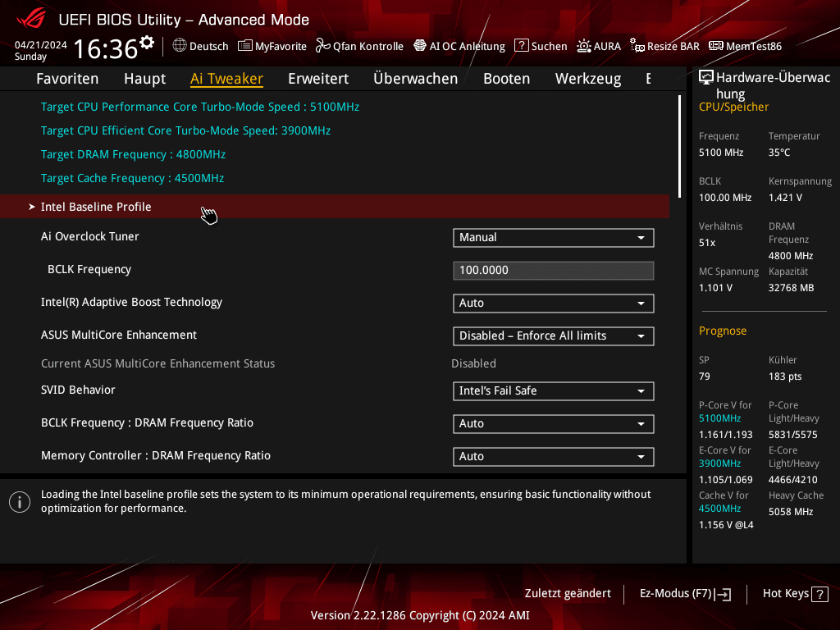This screenshot has height=630, width=840.
Task: Click the Kapazität 32768 MB value
Action: tap(792, 288)
